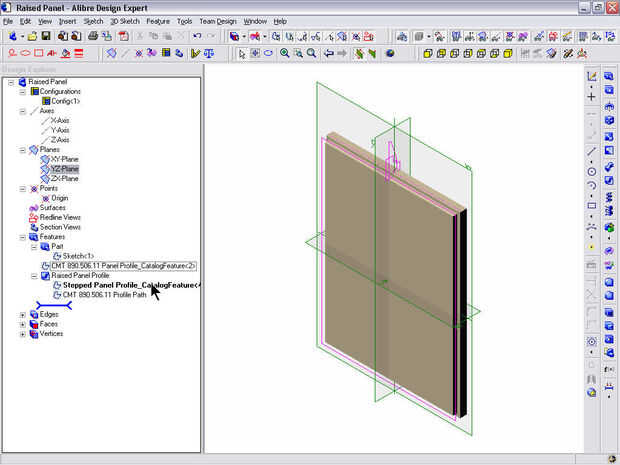Collapse the Features tree node
Viewport: 620px width, 465px height.
click(x=22, y=237)
